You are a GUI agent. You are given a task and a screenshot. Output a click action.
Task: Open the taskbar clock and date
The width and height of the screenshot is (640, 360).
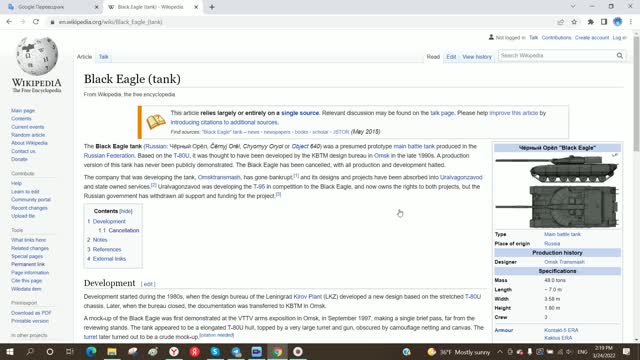tap(604, 352)
